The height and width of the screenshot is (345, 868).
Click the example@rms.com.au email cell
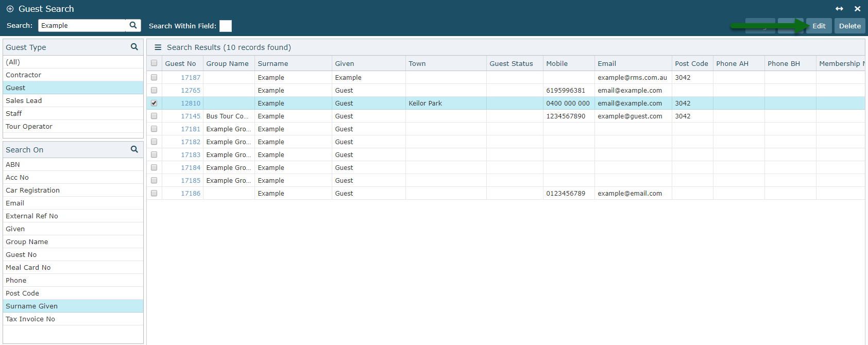[x=633, y=77]
